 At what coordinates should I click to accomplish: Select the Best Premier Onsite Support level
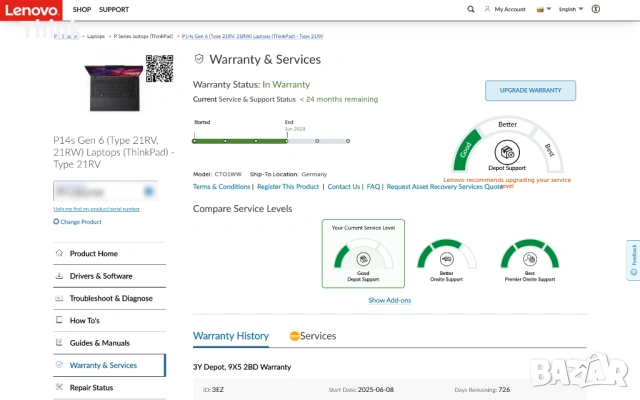click(530, 260)
